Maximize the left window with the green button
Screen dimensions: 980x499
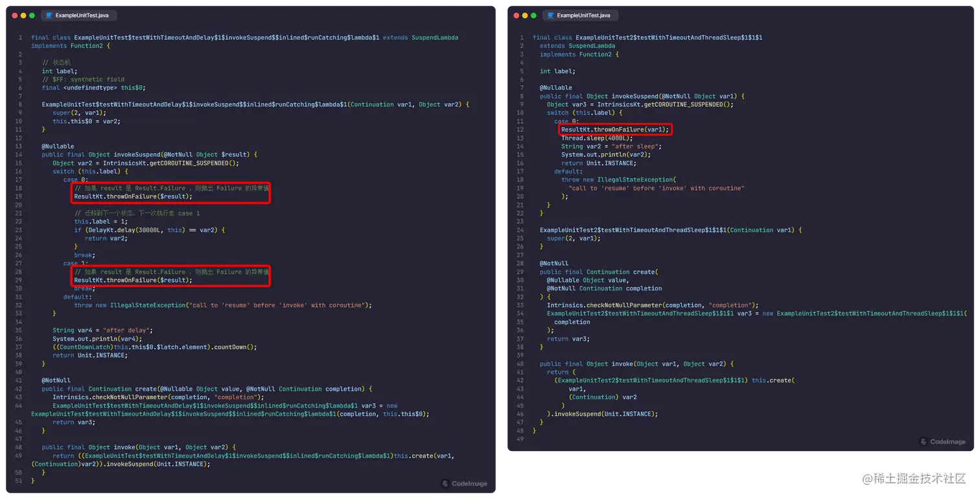32,15
